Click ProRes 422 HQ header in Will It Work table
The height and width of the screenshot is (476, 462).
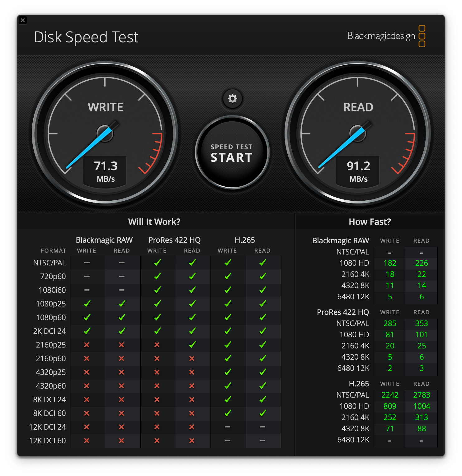174,240
